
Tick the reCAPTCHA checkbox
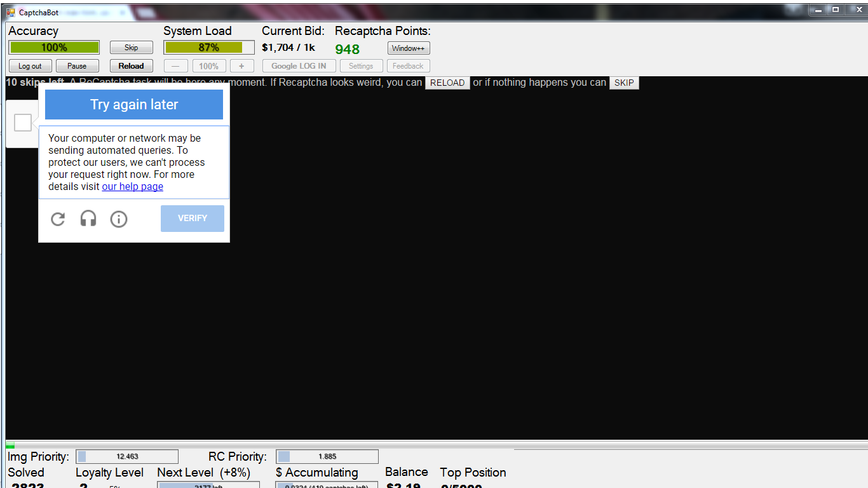coord(23,123)
